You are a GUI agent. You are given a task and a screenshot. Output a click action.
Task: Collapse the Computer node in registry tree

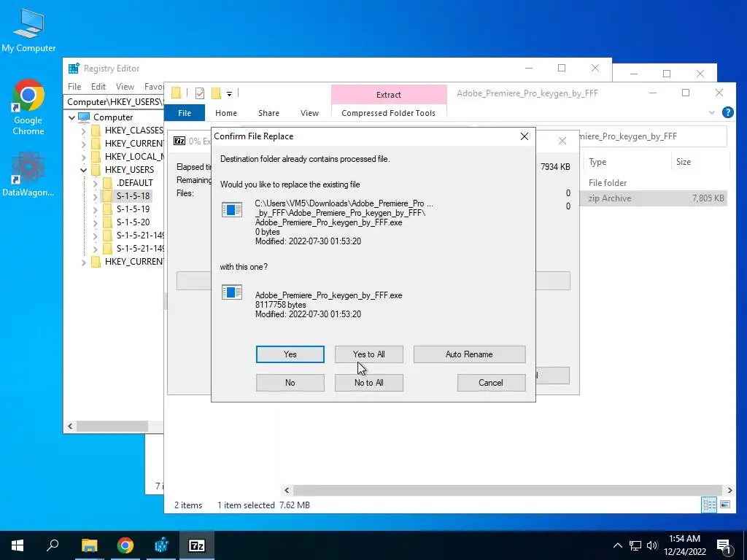pyautogui.click(x=71, y=117)
